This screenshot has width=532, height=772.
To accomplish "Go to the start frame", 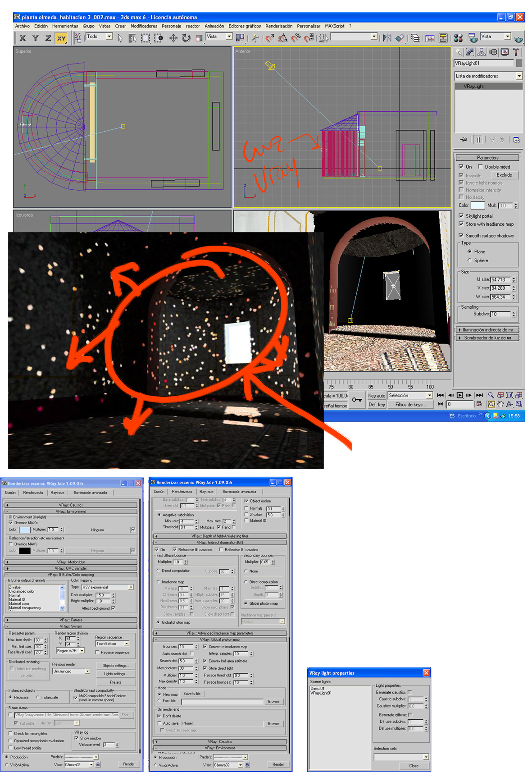I will pyautogui.click(x=440, y=395).
